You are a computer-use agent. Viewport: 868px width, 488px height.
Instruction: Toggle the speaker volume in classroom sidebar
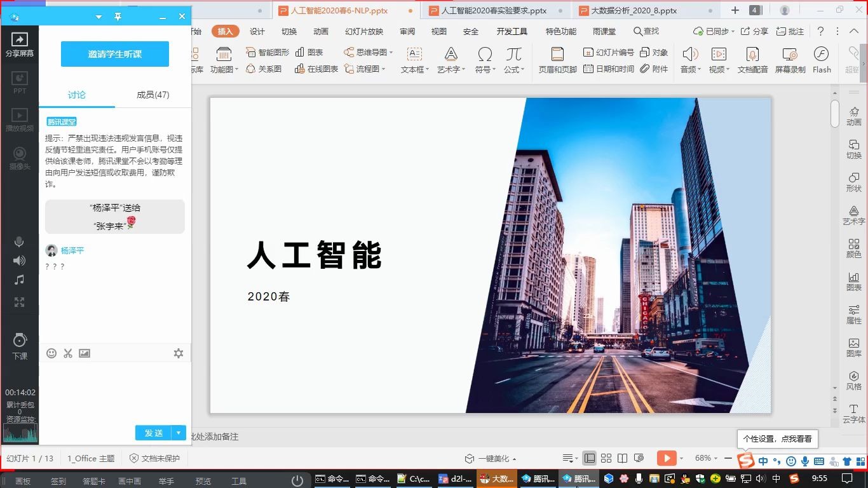(20, 261)
